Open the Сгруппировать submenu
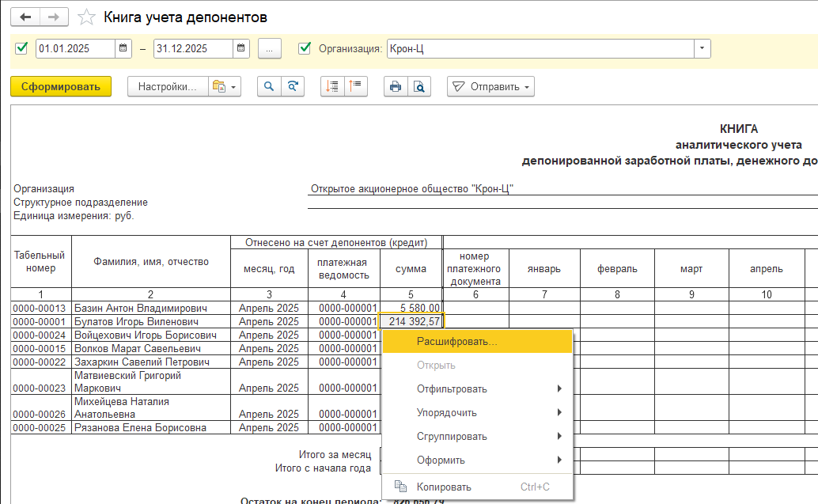Image resolution: width=818 pixels, height=504 pixels. [452, 436]
